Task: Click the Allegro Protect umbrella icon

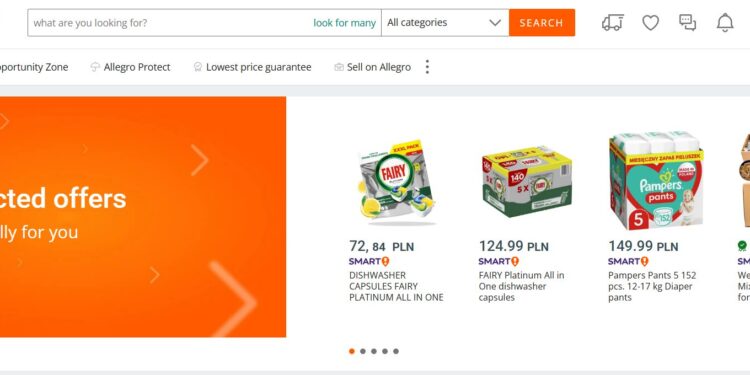Action: pos(95,67)
